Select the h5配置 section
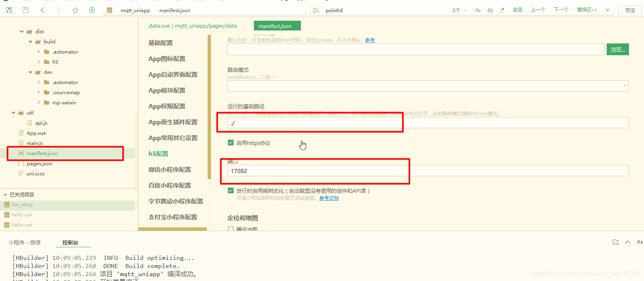Image resolution: width=644 pixels, height=281 pixels. tap(158, 153)
